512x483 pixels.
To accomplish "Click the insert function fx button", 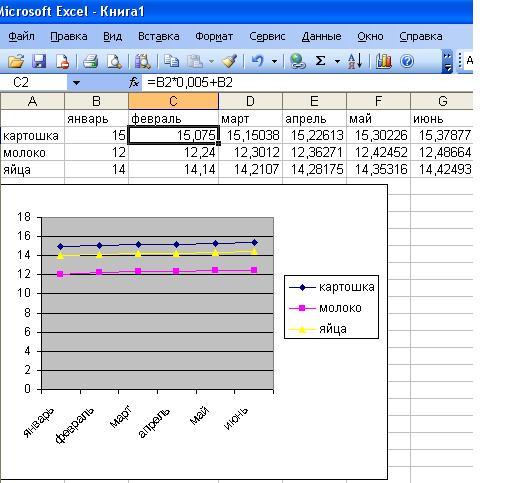I will (x=134, y=82).
